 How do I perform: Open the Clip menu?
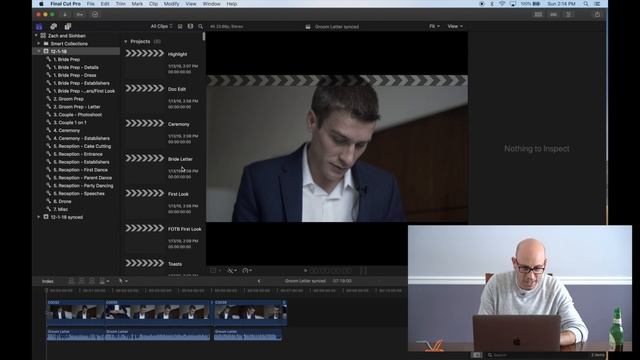coord(153,4)
